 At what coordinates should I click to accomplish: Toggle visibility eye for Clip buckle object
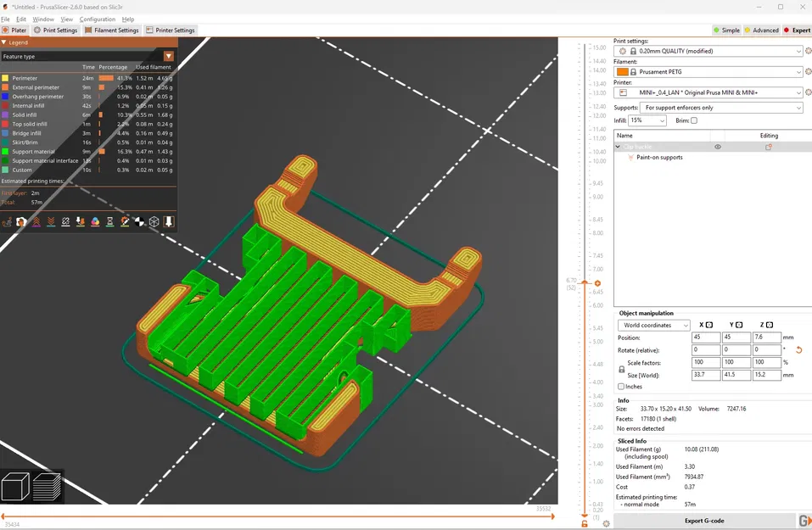[718, 147]
